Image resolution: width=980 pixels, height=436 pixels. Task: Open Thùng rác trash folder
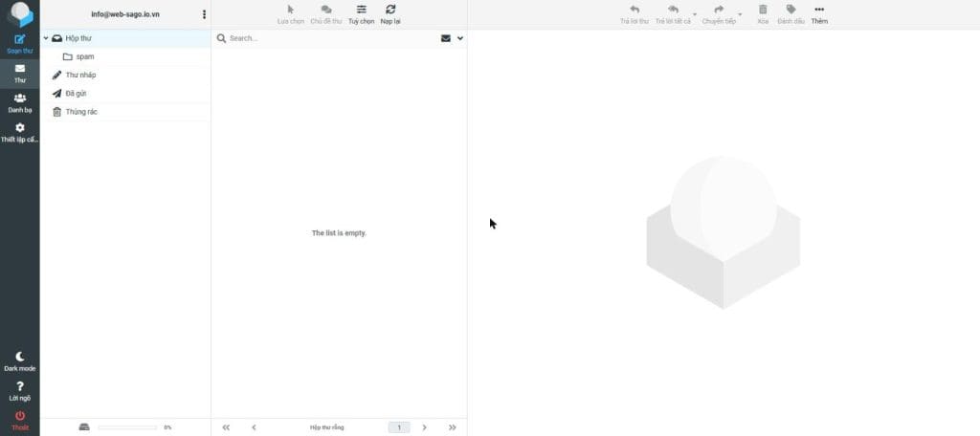(125, 112)
